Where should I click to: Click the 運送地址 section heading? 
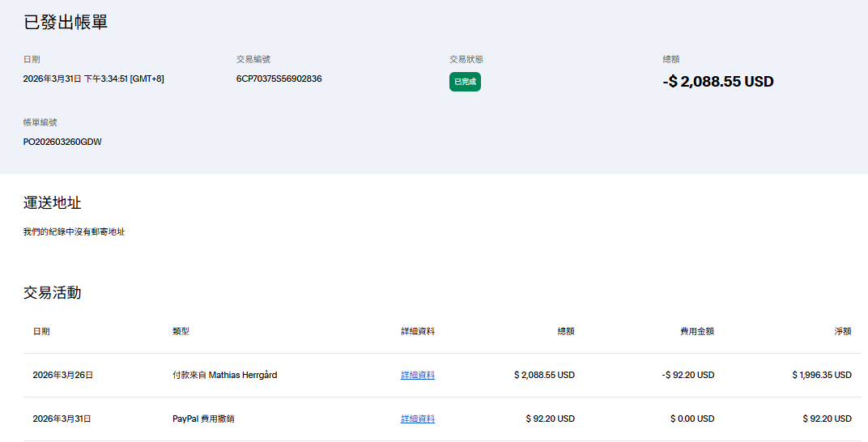(52, 203)
